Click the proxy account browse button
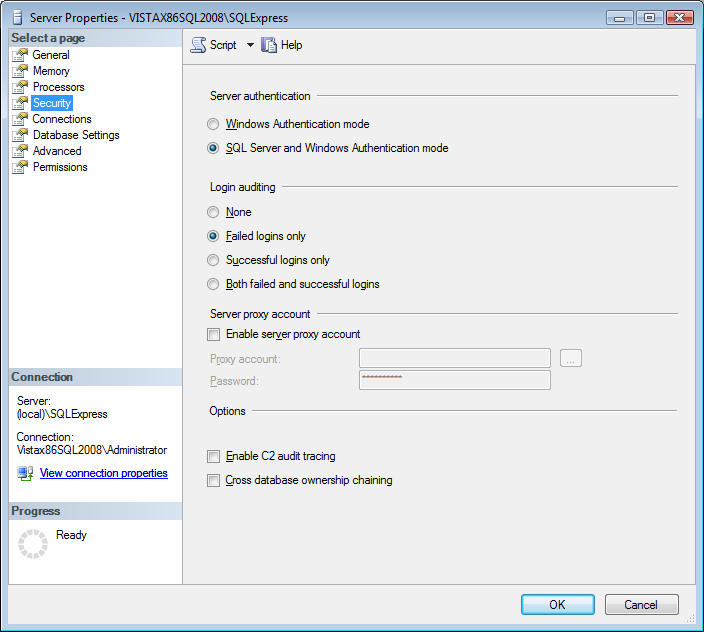The image size is (704, 632). [x=571, y=358]
